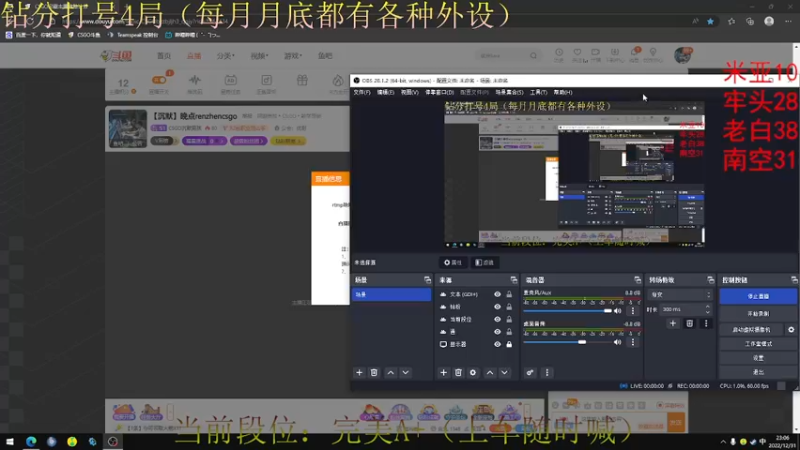Click 开始录制 start recording button
This screenshot has height=450, width=800.
[x=758, y=314]
